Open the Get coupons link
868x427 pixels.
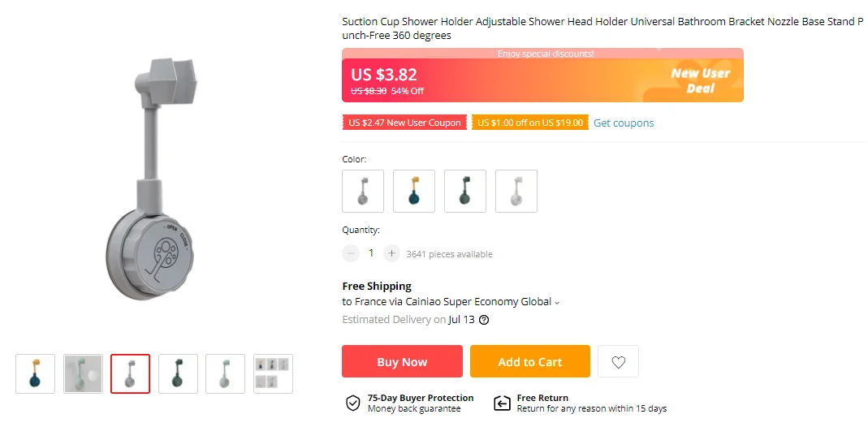pyautogui.click(x=624, y=123)
